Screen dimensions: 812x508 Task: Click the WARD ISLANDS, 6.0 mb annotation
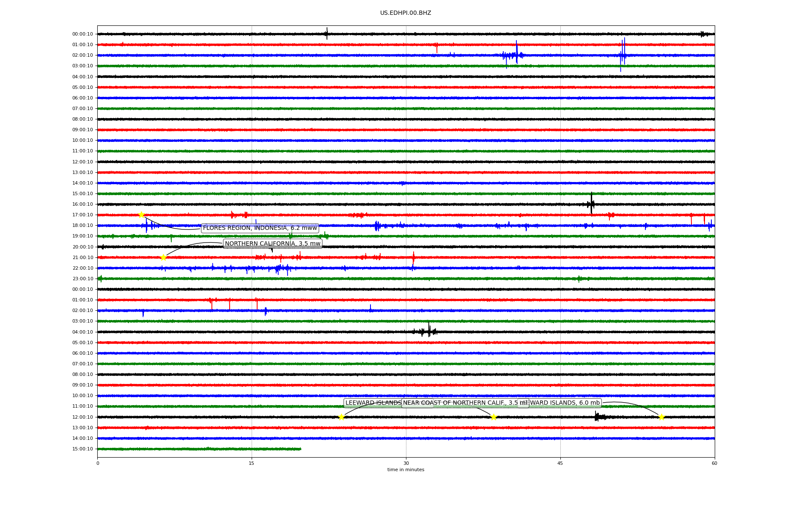(565, 403)
